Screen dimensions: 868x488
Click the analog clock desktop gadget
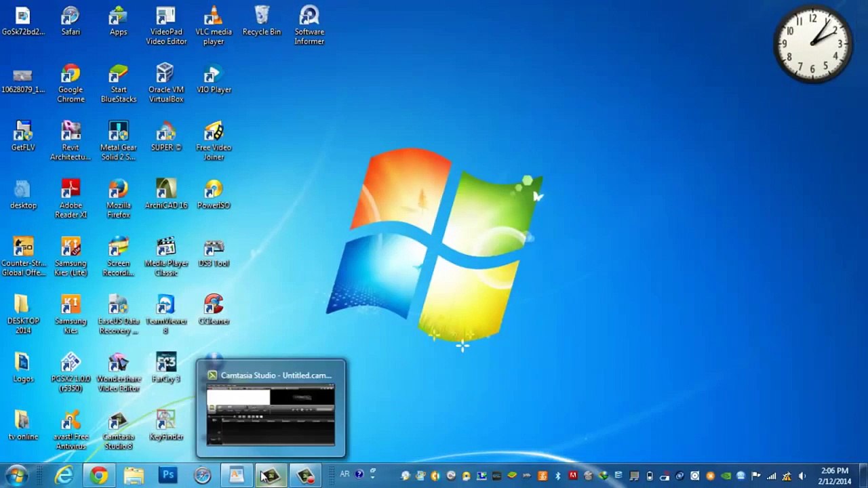coord(812,43)
